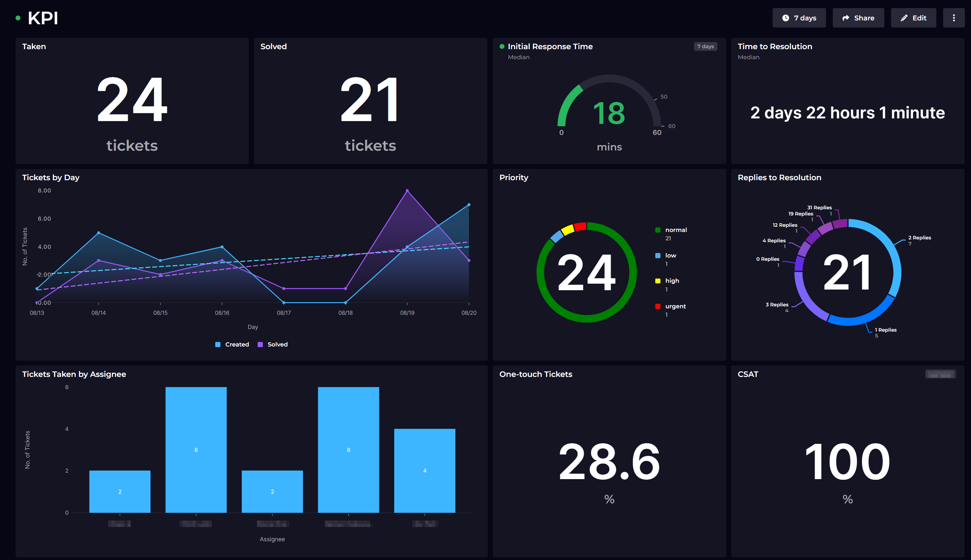Click the Tickets by Day widget title
The image size is (971, 560).
[51, 177]
